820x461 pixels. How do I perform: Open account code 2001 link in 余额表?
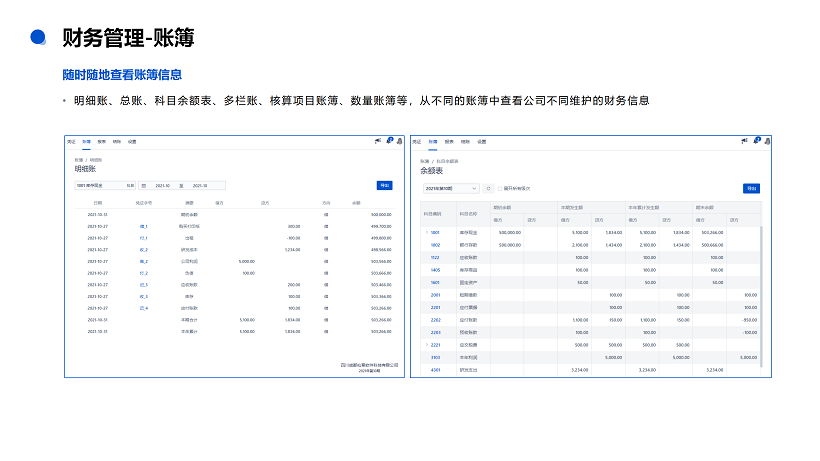pos(435,295)
